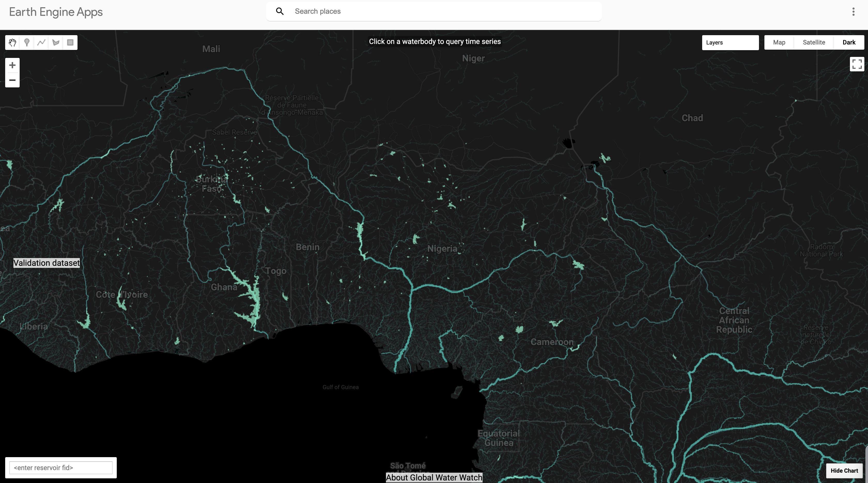The height and width of the screenshot is (483, 868).
Task: Select the draw polygon shape tool
Action: pyautogui.click(x=56, y=42)
